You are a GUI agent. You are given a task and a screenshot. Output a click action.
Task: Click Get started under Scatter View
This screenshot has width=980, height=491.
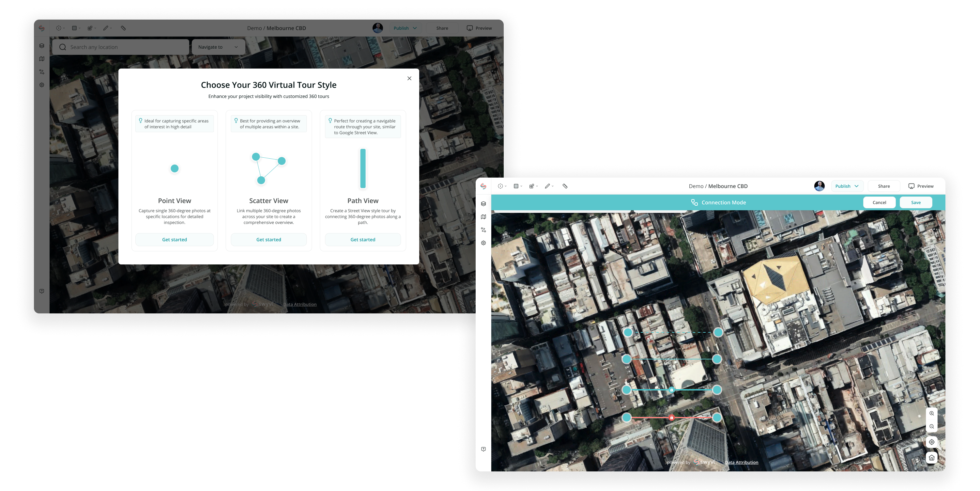(268, 239)
